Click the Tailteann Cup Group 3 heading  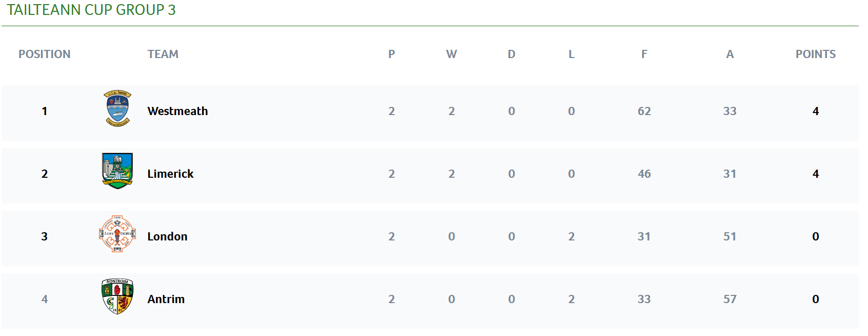pos(91,10)
